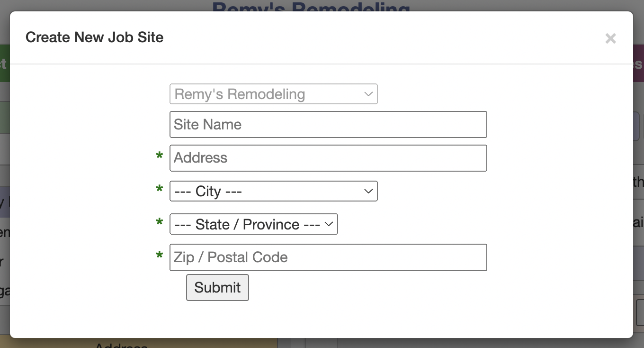Click the green asterisk beside Address

click(x=160, y=156)
